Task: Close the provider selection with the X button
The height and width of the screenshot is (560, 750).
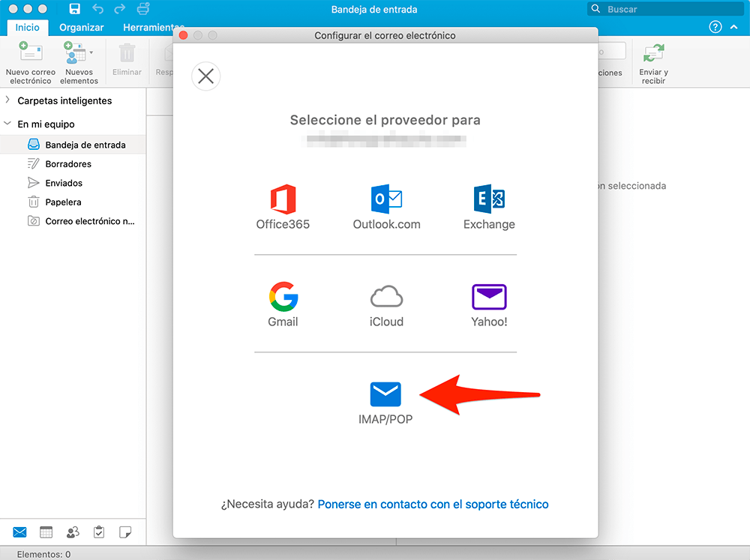Action: (x=205, y=76)
